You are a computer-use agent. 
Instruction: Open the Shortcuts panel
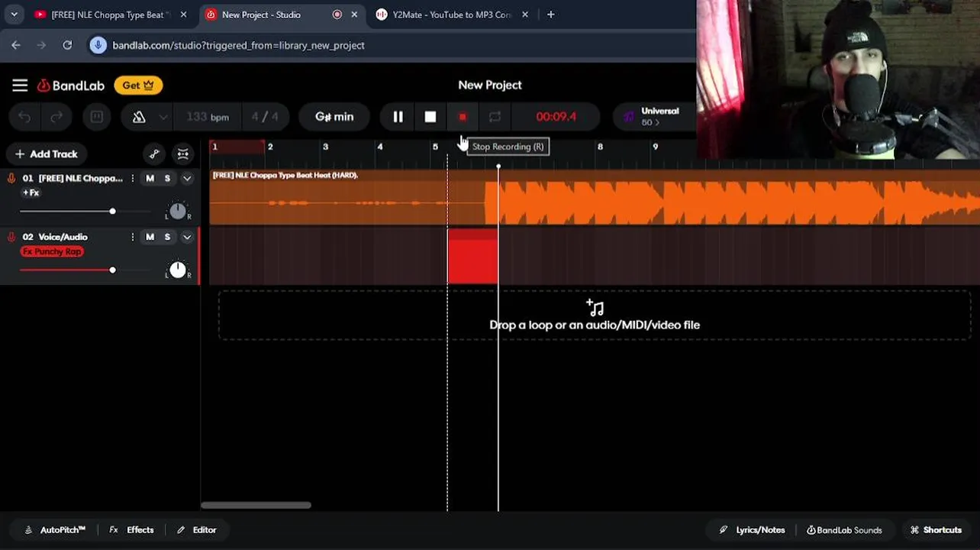tap(936, 530)
